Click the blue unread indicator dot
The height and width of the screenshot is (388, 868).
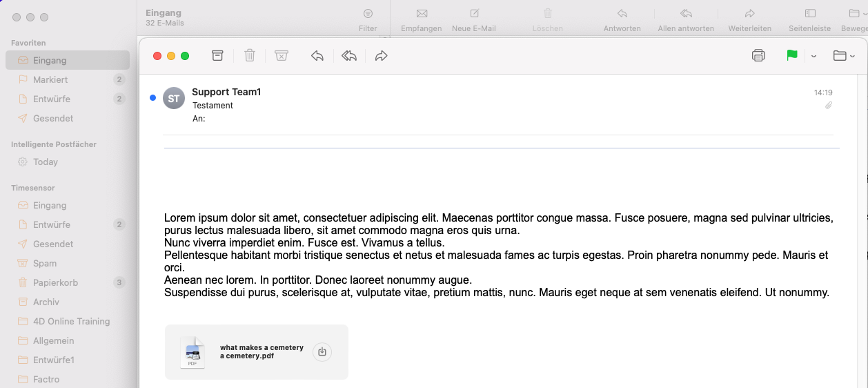coord(152,98)
